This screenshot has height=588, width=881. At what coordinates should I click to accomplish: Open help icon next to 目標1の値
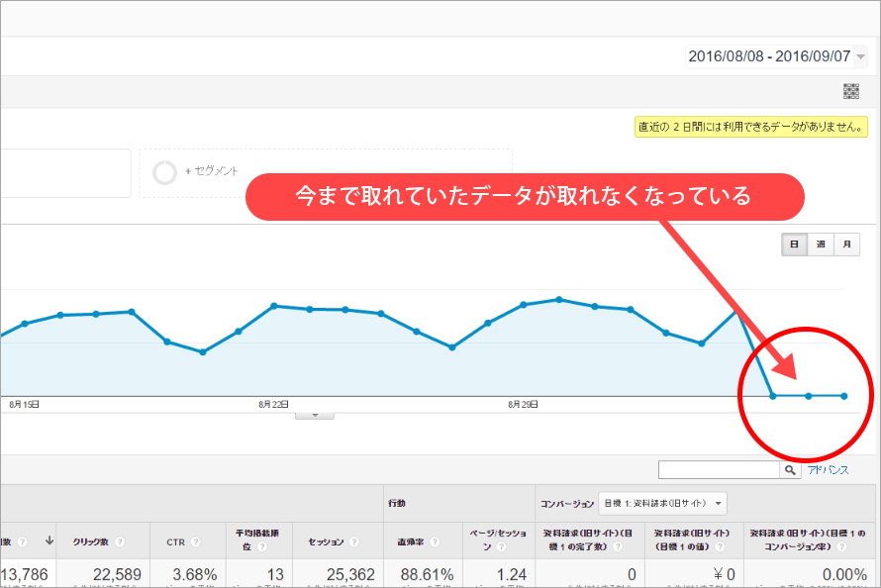720,547
